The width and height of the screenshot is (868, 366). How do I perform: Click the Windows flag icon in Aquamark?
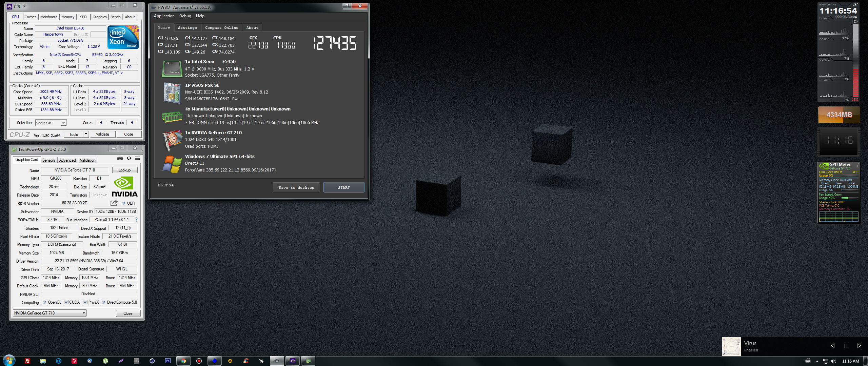(x=172, y=164)
